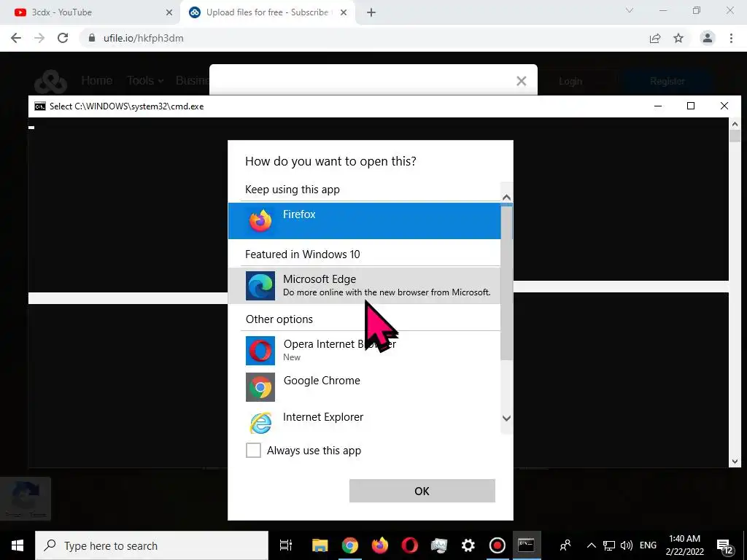Open network status tray icon

coord(609,545)
